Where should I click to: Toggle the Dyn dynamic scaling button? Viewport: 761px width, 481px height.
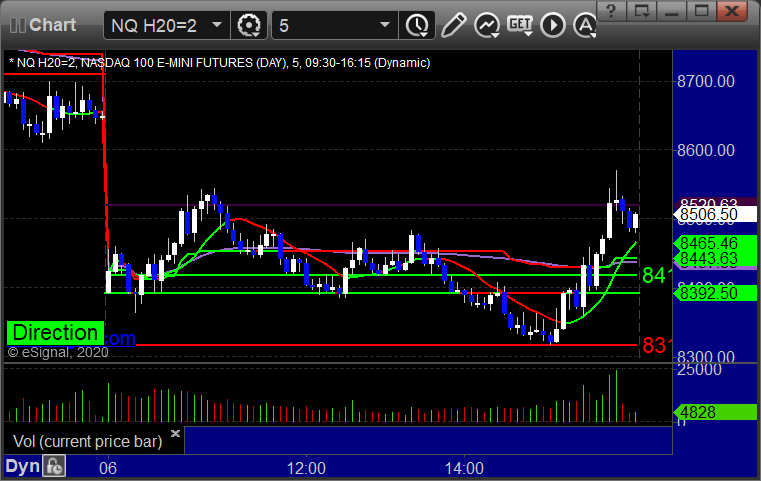[22, 466]
